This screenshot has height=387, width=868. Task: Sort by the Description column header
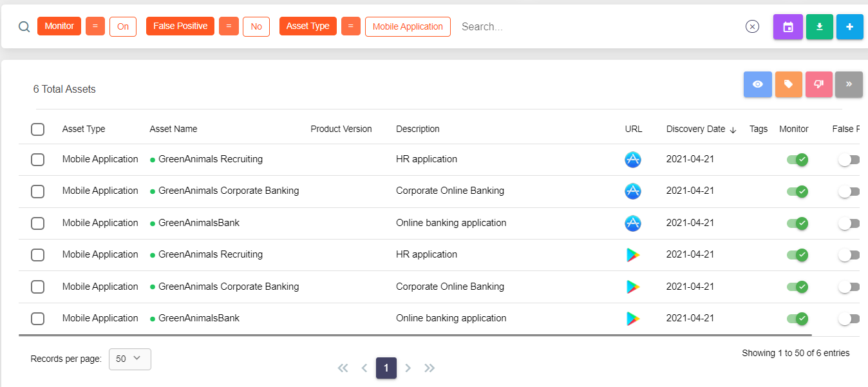pyautogui.click(x=418, y=129)
